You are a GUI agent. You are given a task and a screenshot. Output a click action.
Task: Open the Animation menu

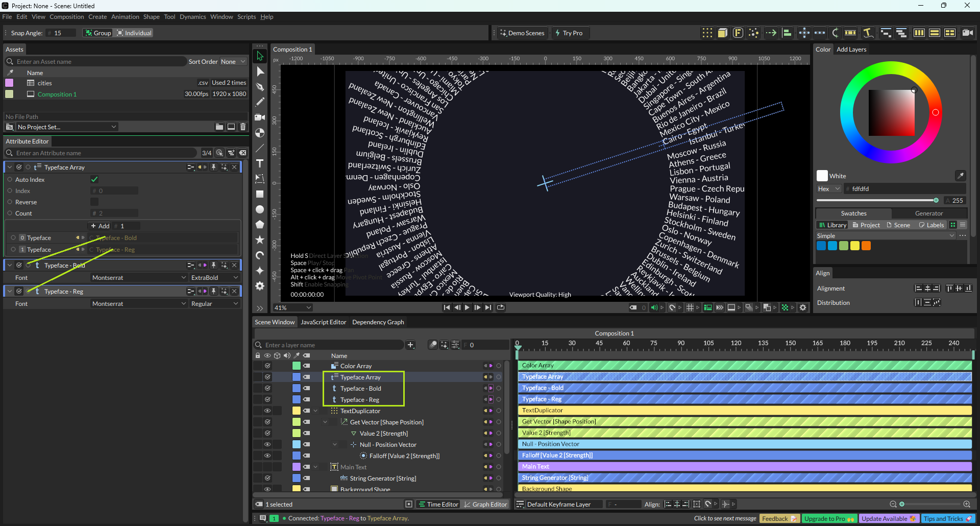tap(125, 17)
